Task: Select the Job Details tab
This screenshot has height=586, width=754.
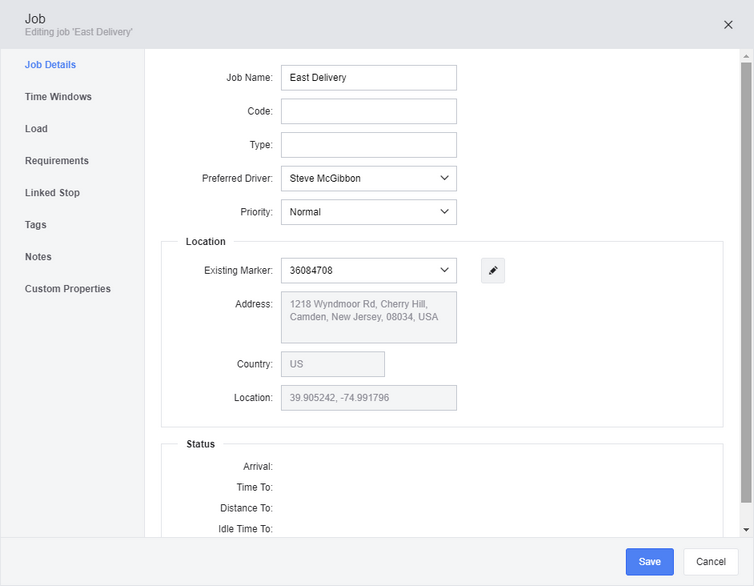Action: pyautogui.click(x=50, y=65)
